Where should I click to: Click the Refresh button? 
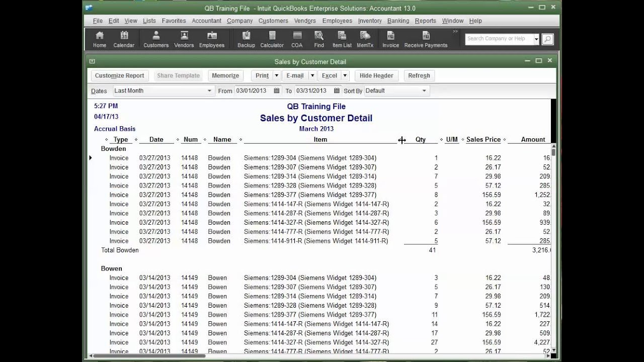point(419,75)
